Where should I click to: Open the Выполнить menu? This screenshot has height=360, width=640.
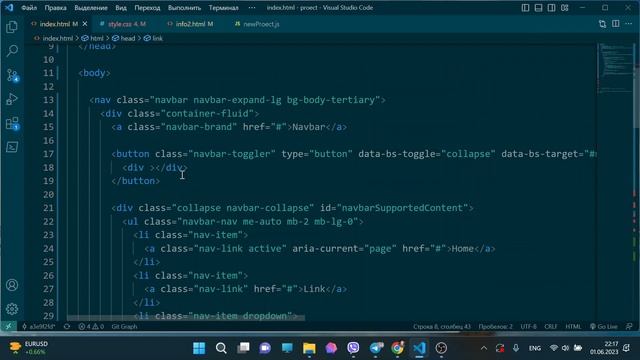coord(184,8)
